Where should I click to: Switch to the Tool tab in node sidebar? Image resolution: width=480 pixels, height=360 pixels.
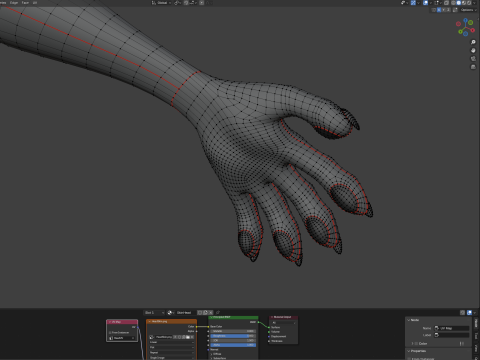tap(476, 336)
